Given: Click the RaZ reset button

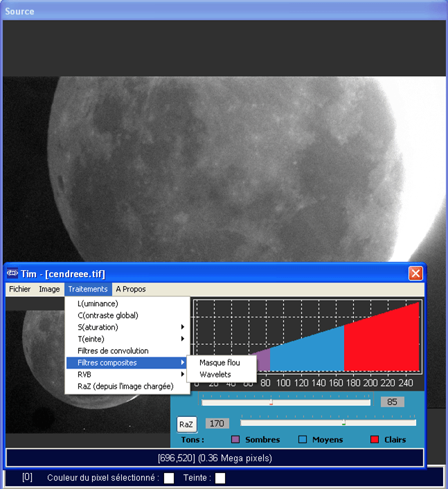Looking at the screenshot, I should tap(186, 425).
